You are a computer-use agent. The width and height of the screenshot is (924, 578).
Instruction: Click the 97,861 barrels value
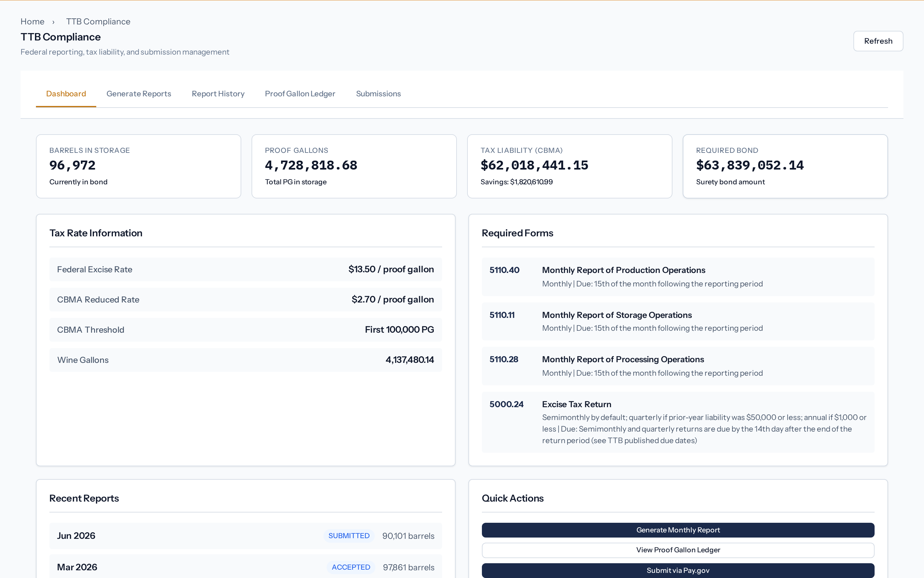click(408, 567)
